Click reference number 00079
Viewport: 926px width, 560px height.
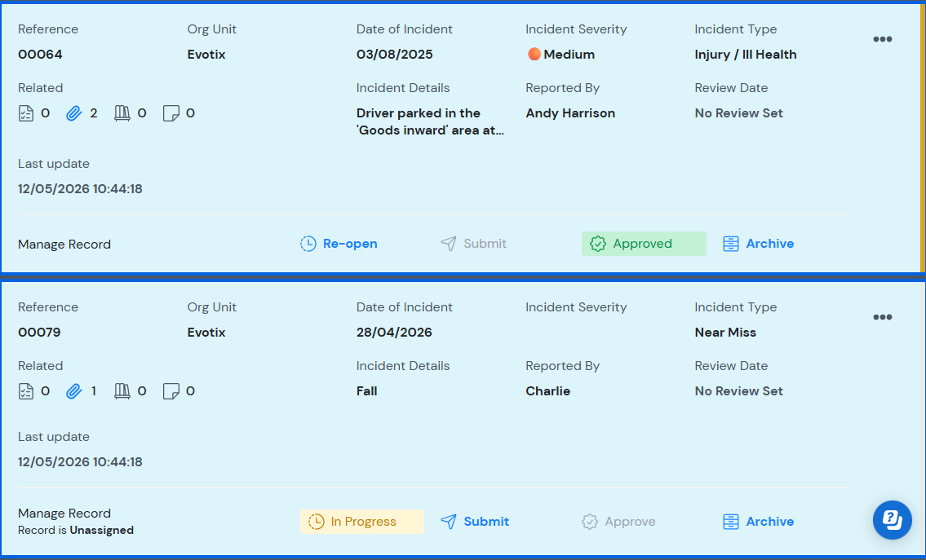[x=39, y=333]
